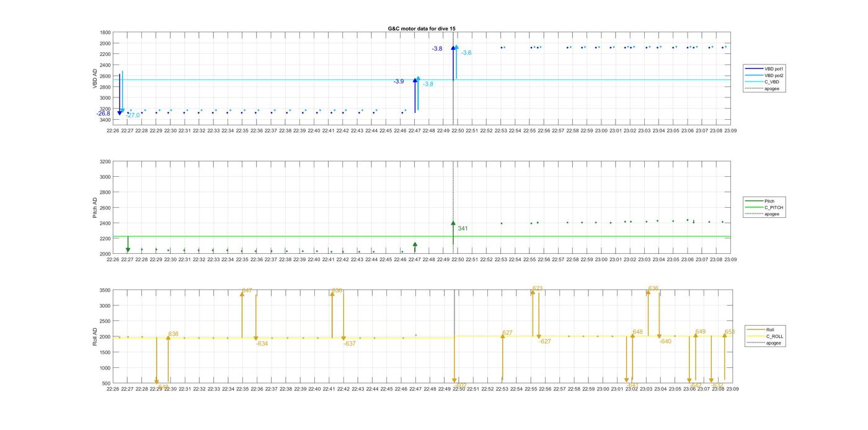Click the '653' roll data label
Viewport: 868px width, 430px height.
tap(729, 332)
